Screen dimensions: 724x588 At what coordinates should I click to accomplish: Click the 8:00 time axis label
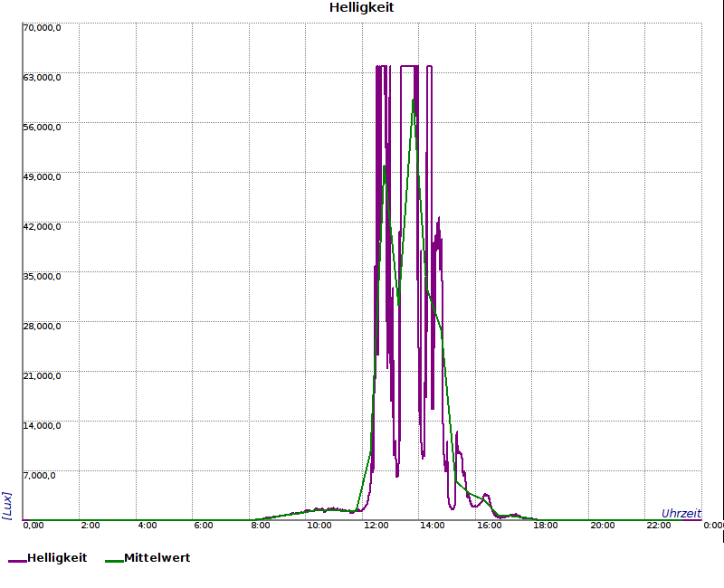pos(261,526)
